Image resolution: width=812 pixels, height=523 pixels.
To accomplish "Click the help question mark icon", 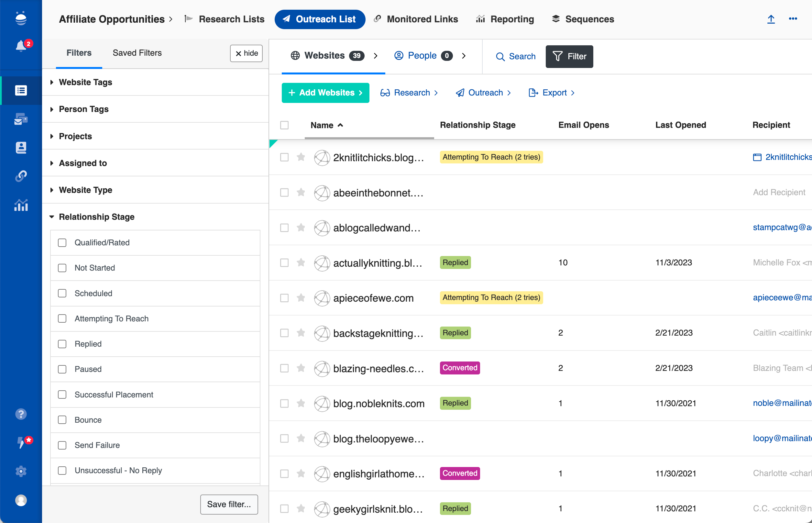I will (21, 414).
